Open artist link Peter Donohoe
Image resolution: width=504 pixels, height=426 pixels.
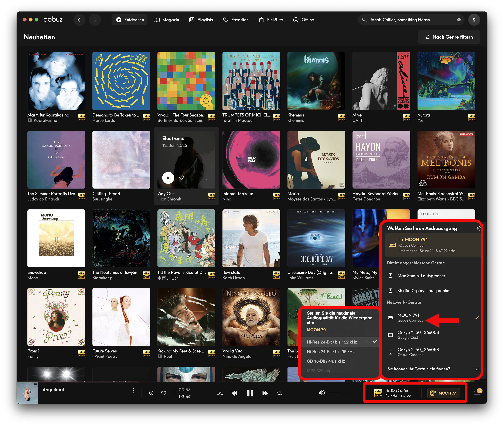point(366,199)
